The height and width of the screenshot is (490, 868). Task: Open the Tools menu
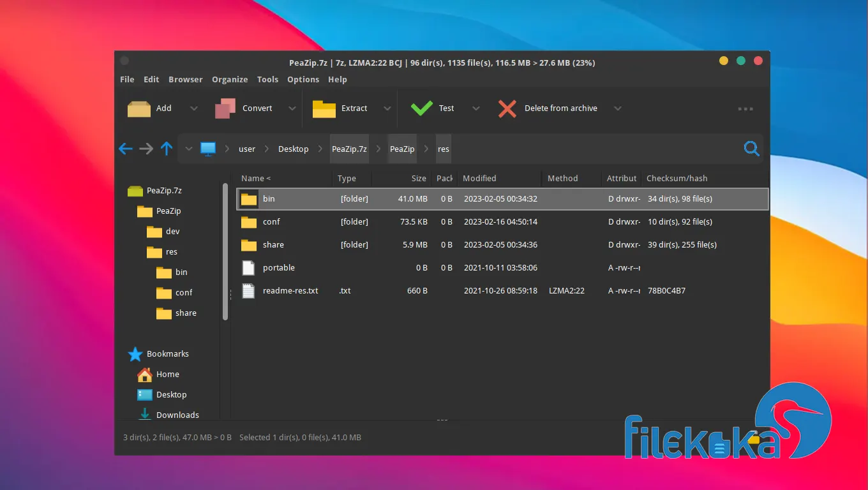[267, 79]
